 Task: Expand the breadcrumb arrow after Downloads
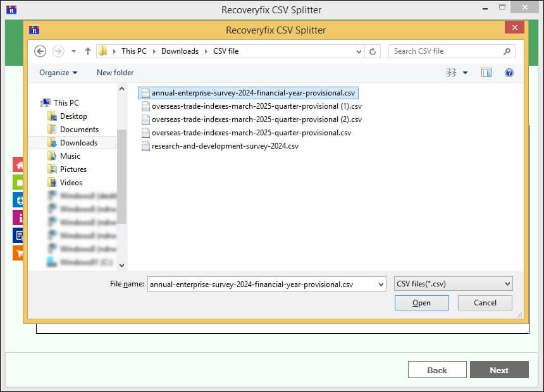click(x=206, y=51)
